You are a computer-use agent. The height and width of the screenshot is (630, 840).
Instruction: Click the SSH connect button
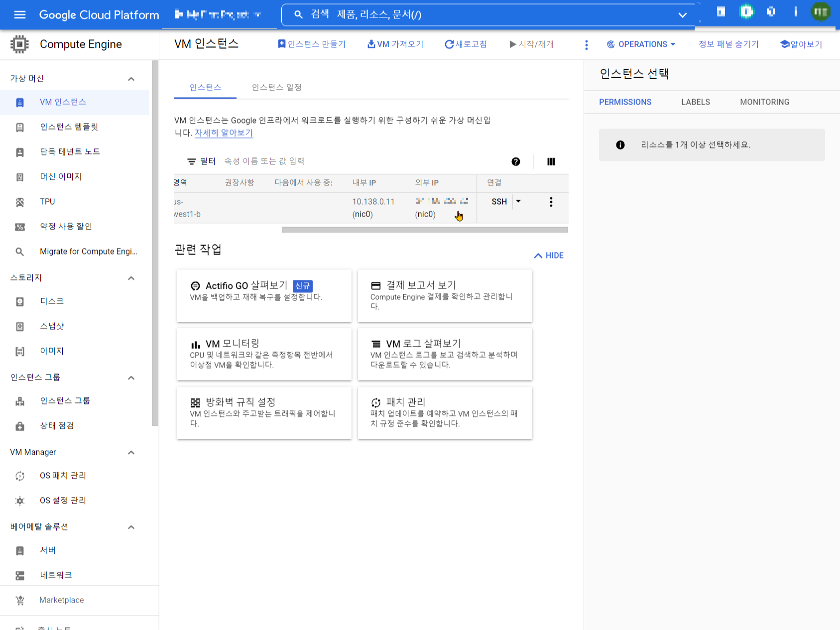pos(499,201)
